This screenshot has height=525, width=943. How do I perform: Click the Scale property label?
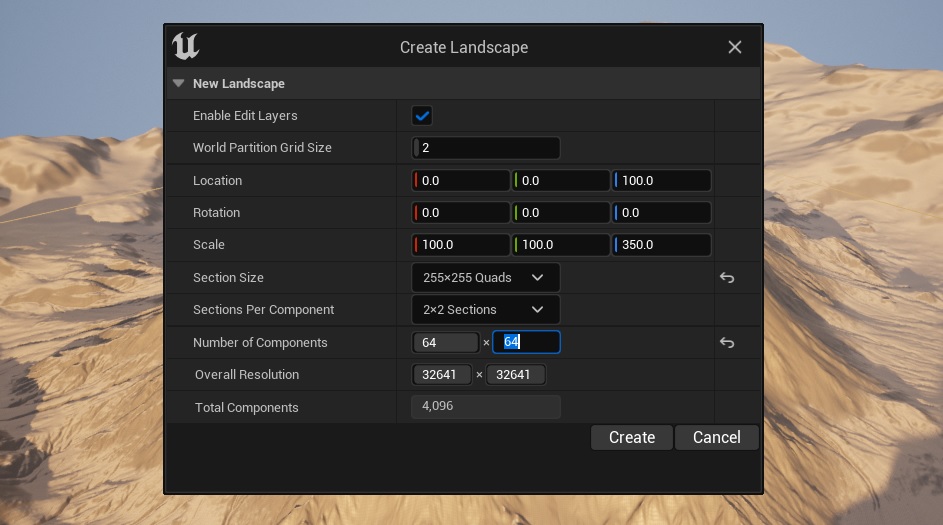tap(209, 245)
